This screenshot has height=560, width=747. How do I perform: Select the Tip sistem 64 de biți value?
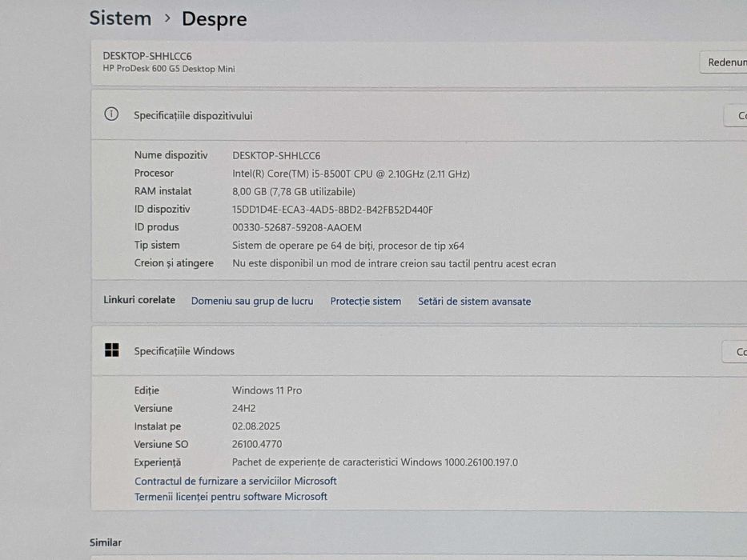click(348, 246)
